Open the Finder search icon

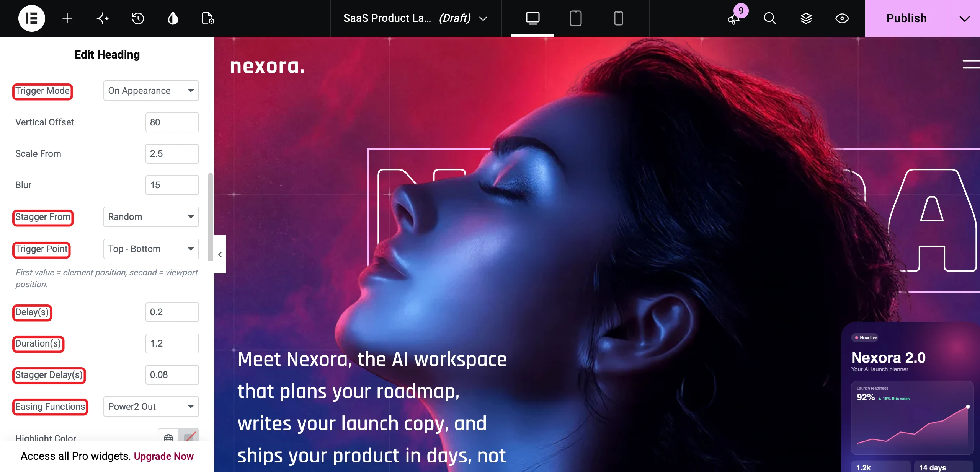(770, 18)
